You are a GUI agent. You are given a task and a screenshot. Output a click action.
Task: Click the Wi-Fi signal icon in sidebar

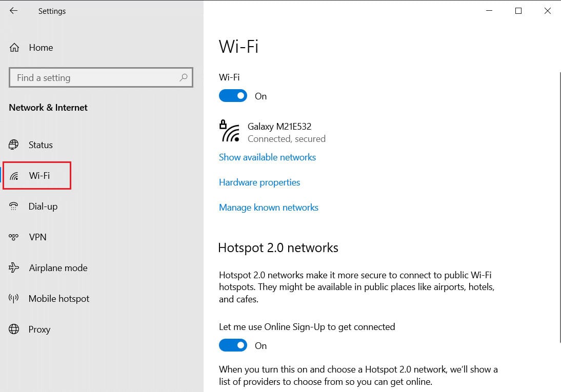[14, 176]
